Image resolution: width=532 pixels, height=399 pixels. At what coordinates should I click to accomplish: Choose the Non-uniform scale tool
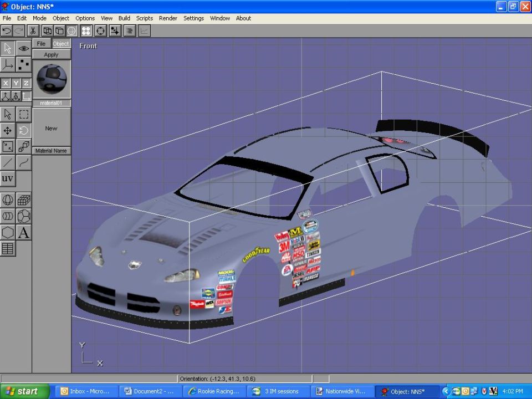click(x=8, y=146)
